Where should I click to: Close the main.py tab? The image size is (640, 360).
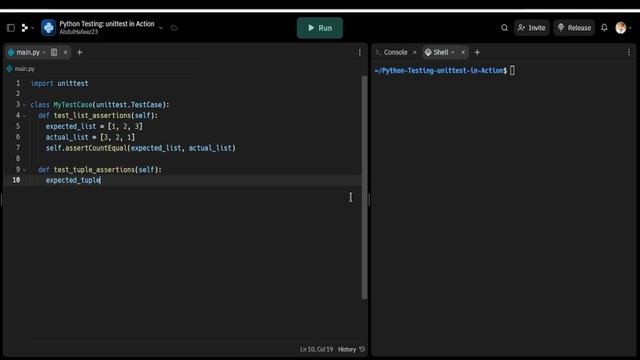(65, 52)
